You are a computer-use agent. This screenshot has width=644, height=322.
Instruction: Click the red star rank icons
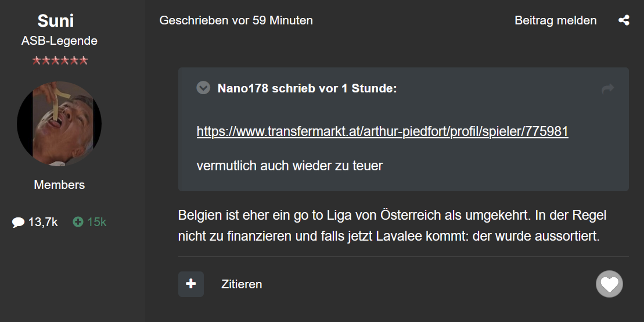(x=60, y=60)
